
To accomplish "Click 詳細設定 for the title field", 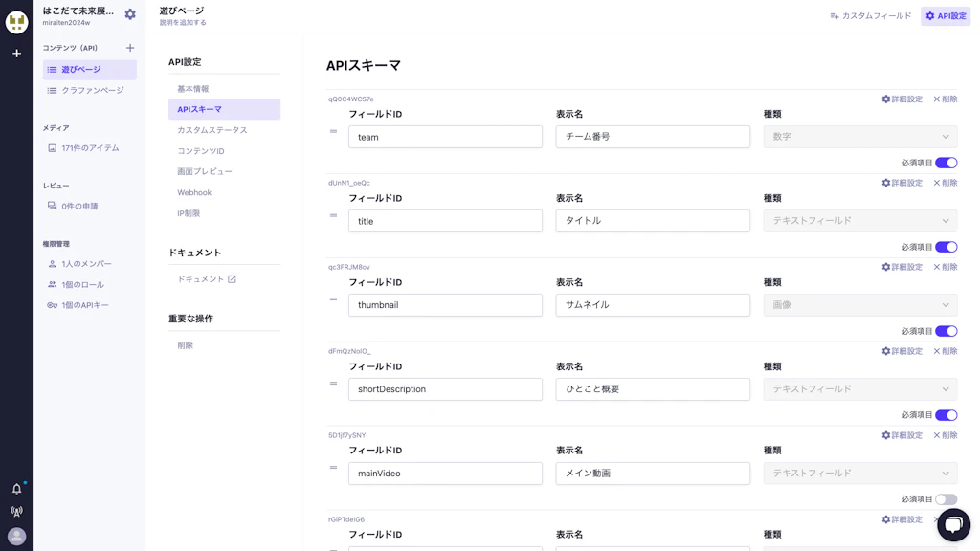I will pyautogui.click(x=902, y=183).
